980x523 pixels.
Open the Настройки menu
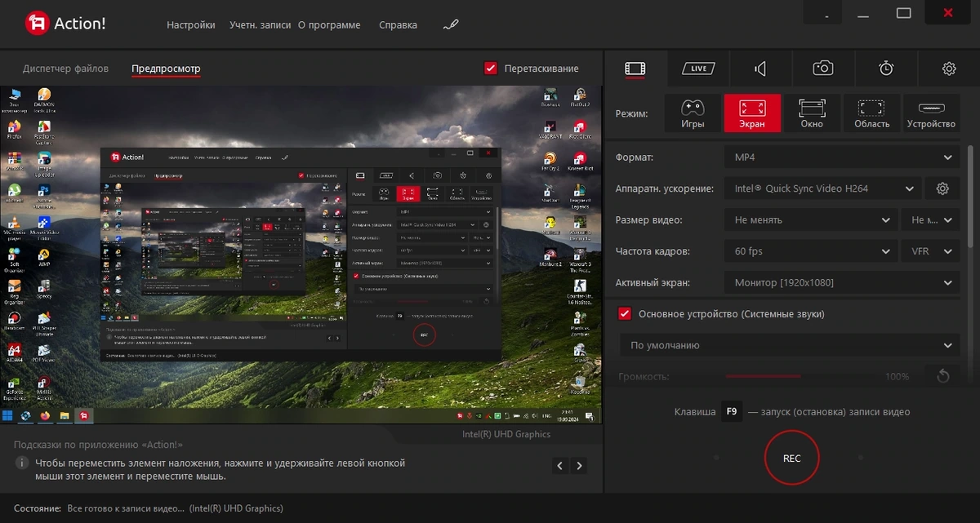191,24
